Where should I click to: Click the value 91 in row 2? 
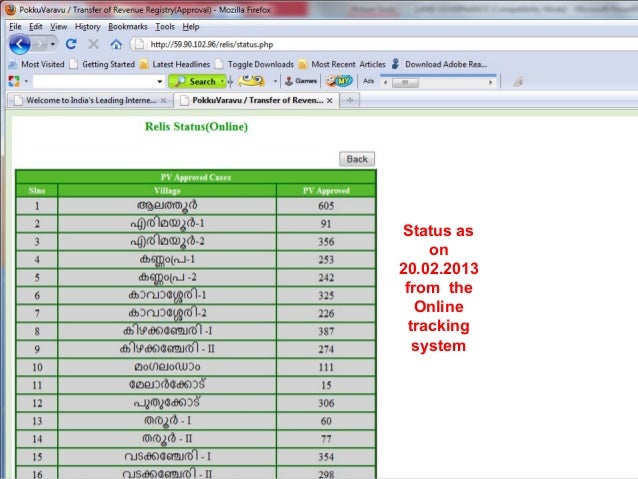click(x=326, y=224)
